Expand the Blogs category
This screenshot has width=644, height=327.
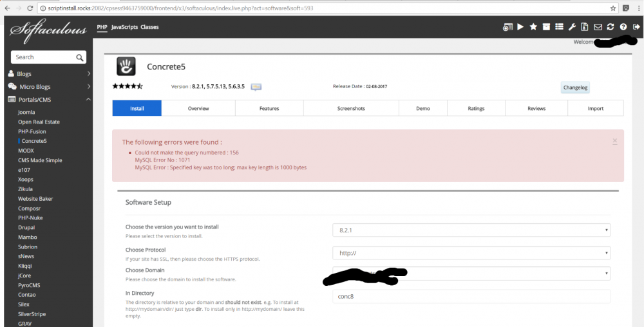[x=48, y=74]
